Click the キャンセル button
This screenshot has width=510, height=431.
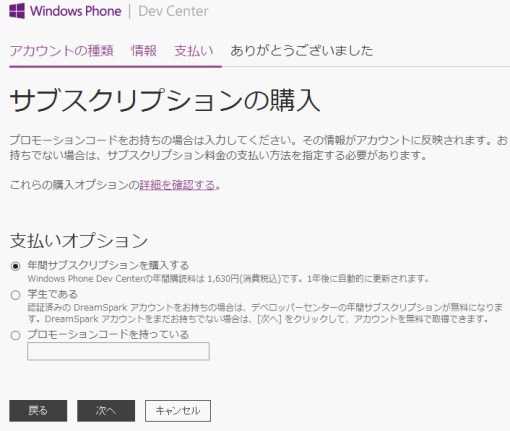tap(178, 411)
